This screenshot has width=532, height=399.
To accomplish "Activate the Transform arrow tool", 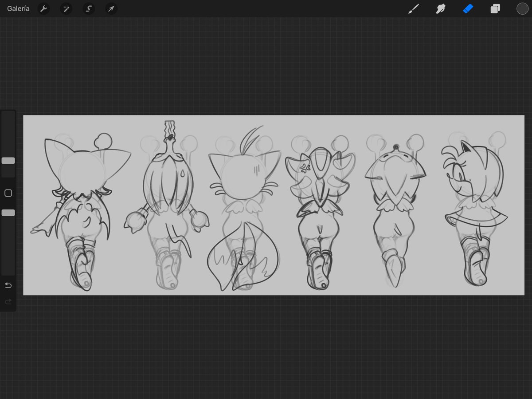I will [111, 8].
